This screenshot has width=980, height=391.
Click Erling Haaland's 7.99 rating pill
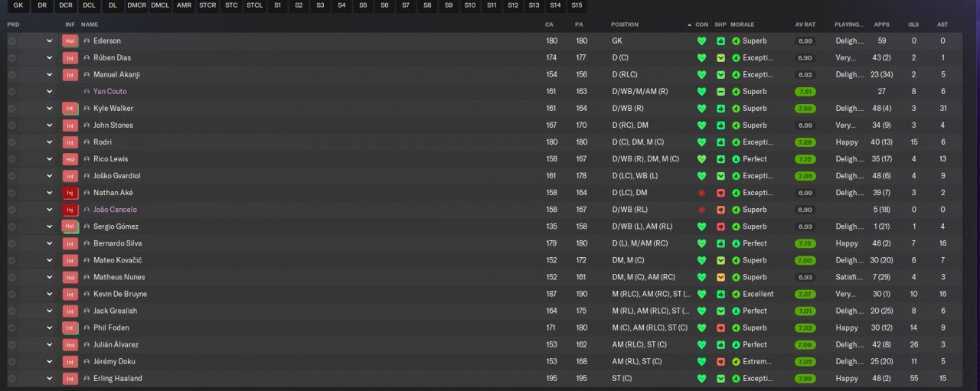[805, 378]
